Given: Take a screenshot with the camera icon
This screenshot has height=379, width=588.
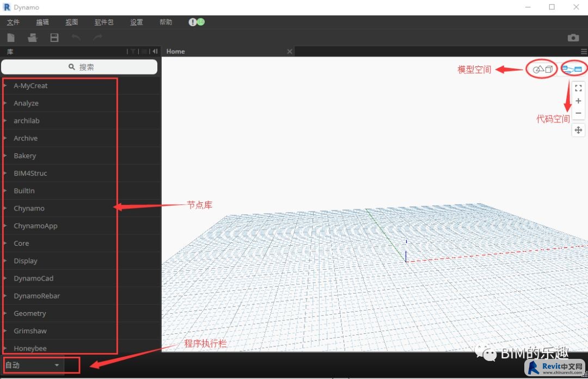Looking at the screenshot, I should click(x=573, y=38).
